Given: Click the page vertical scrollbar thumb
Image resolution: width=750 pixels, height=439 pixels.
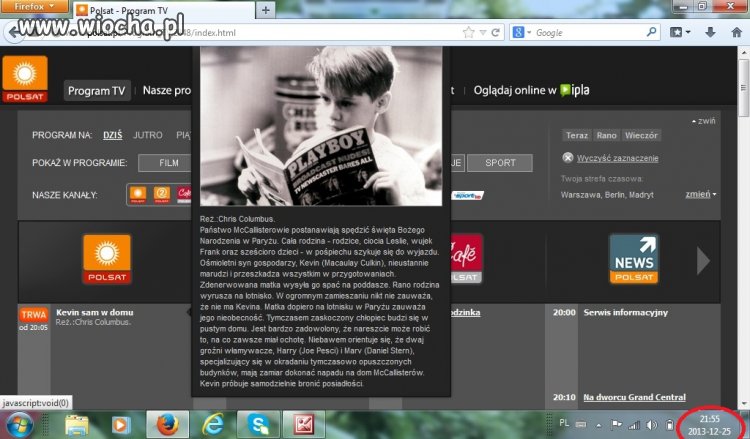Looking at the screenshot, I should (743, 87).
